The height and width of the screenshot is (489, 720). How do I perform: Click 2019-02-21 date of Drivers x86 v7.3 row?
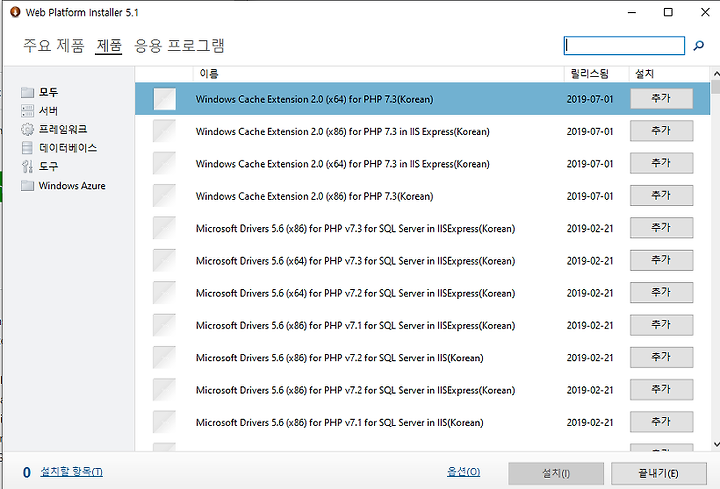click(590, 229)
